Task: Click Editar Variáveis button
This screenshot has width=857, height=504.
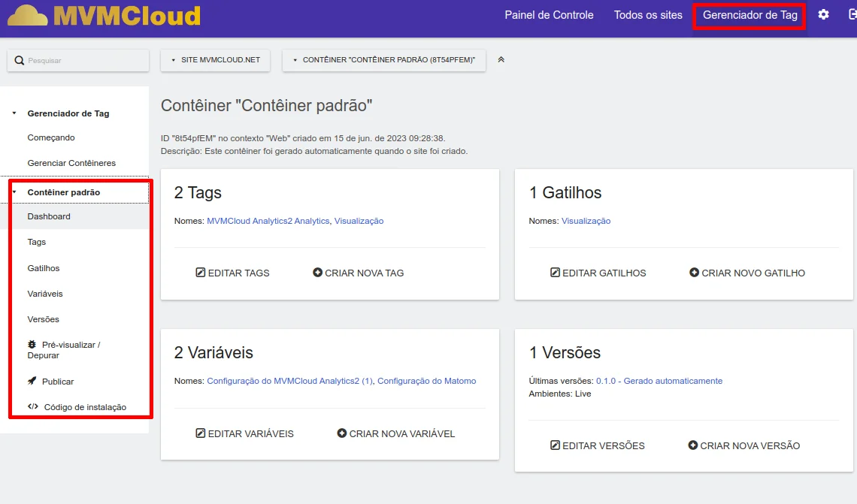Action: pos(244,433)
